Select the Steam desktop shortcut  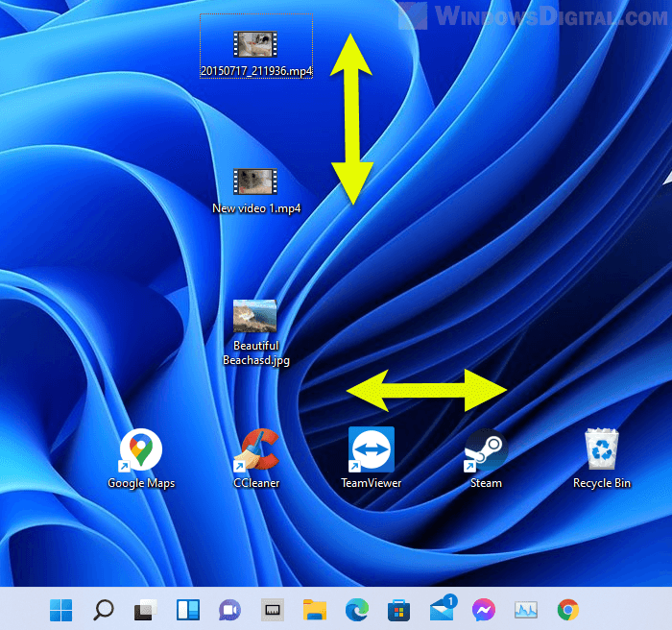486,449
